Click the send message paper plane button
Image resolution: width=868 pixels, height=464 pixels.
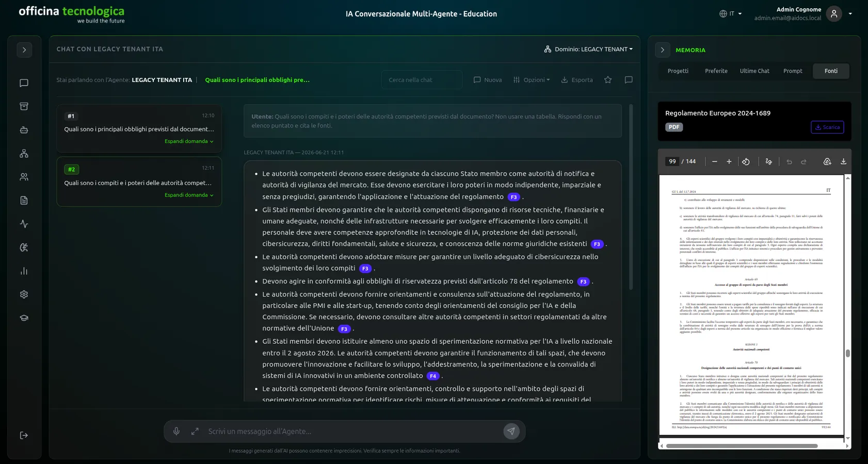(x=511, y=432)
